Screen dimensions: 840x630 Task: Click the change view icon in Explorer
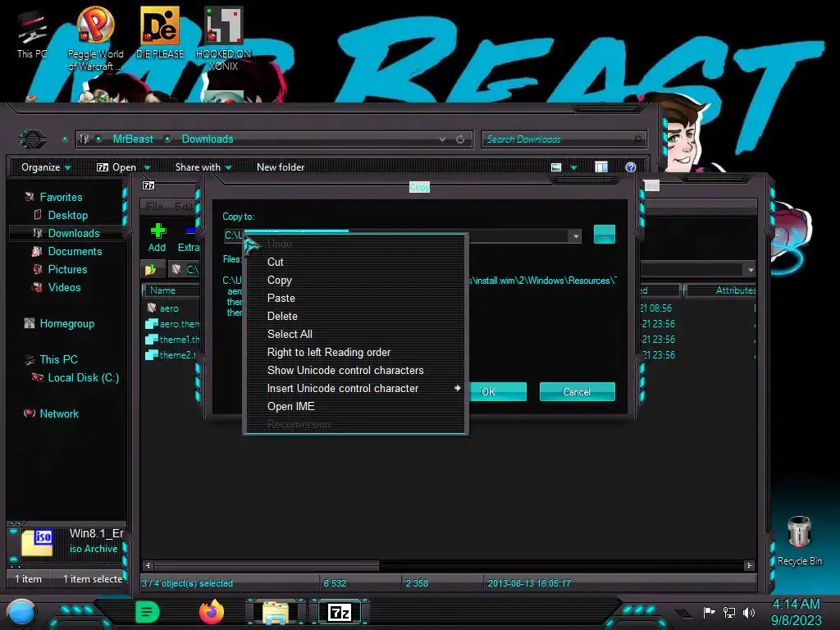click(x=556, y=167)
